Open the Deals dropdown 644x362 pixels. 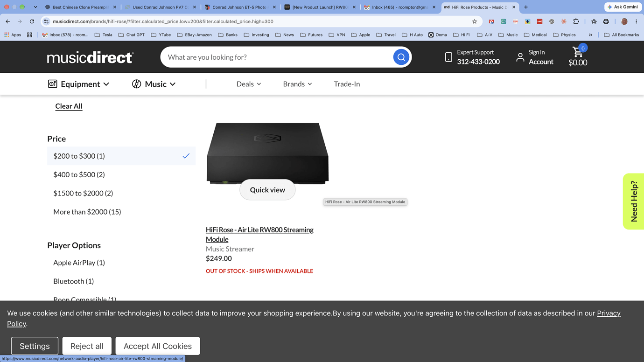click(x=249, y=84)
